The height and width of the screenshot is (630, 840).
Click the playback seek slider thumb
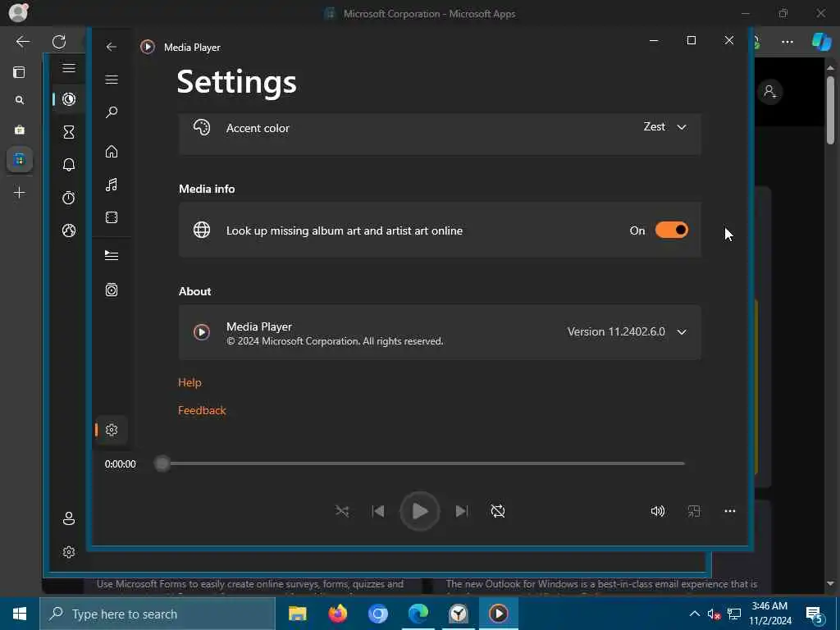pyautogui.click(x=162, y=463)
